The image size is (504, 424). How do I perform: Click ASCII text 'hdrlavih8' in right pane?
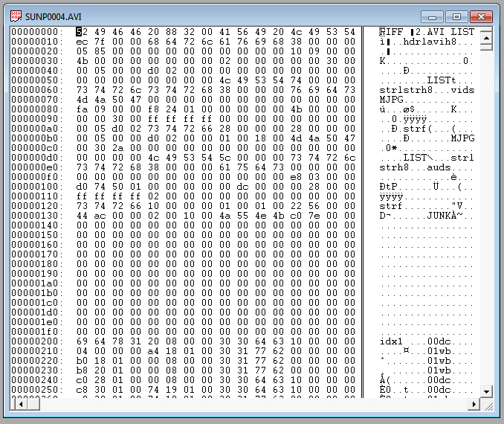pos(430,41)
